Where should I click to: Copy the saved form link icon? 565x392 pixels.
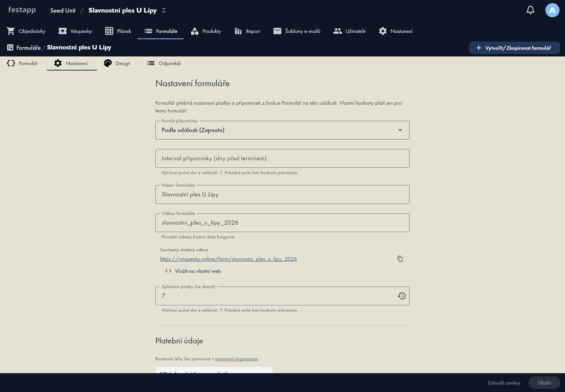pyautogui.click(x=400, y=259)
